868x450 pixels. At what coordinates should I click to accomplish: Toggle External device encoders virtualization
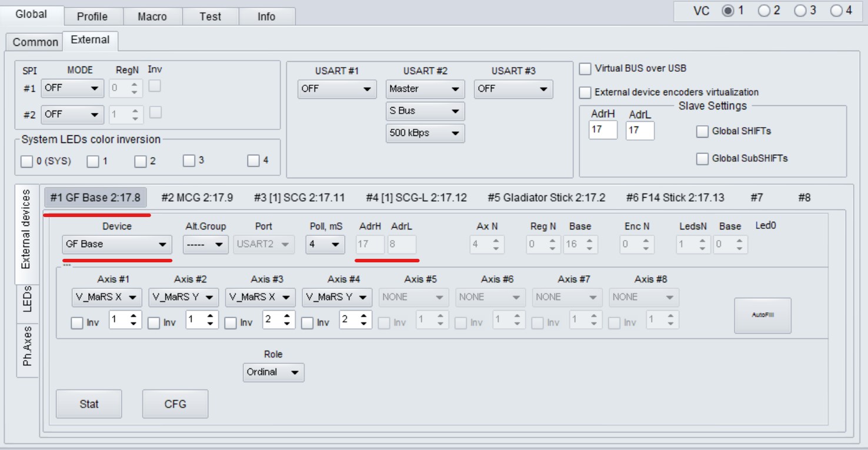pyautogui.click(x=585, y=93)
